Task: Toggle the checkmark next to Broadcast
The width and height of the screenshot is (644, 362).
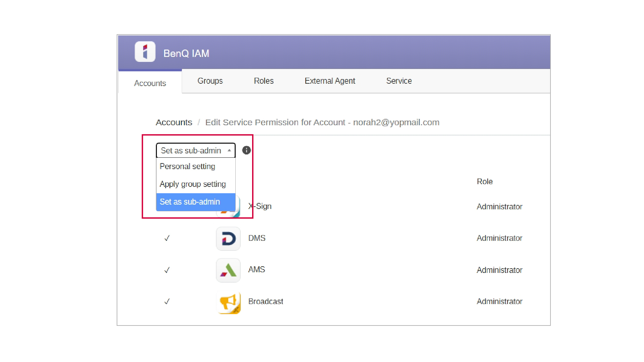Action: 167,302
